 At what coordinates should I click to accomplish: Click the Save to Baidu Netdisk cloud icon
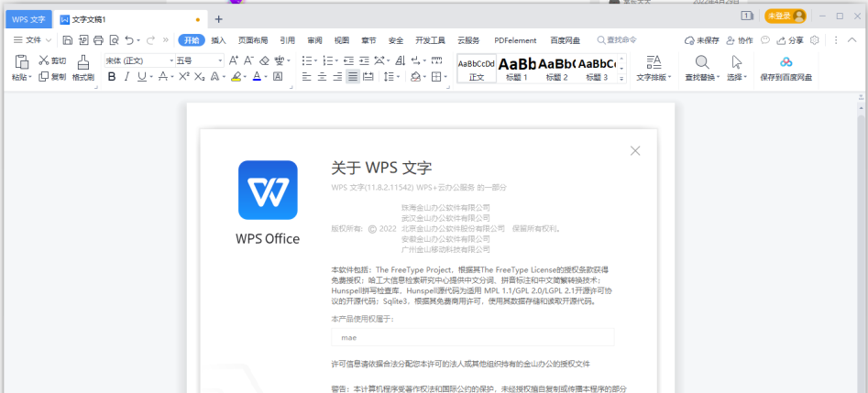786,61
